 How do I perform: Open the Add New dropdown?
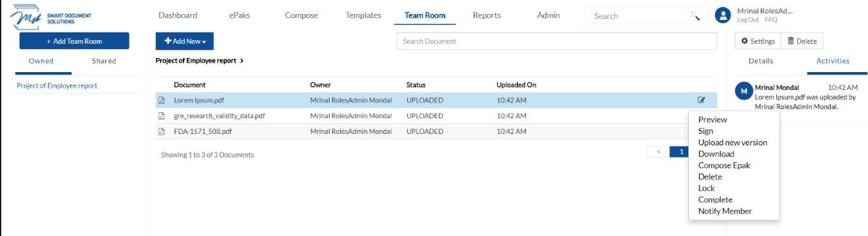pos(185,41)
